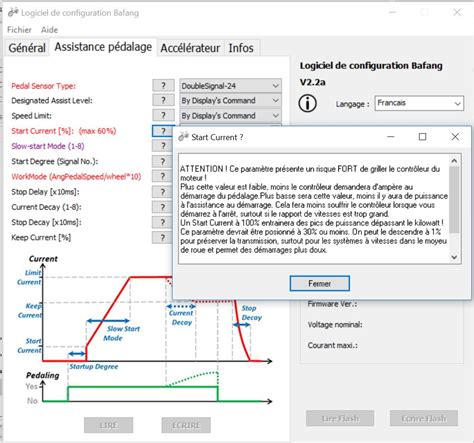The width and height of the screenshot is (474, 443).
Task: Expand the Pedal Sensor Type dropdown
Action: click(x=275, y=86)
